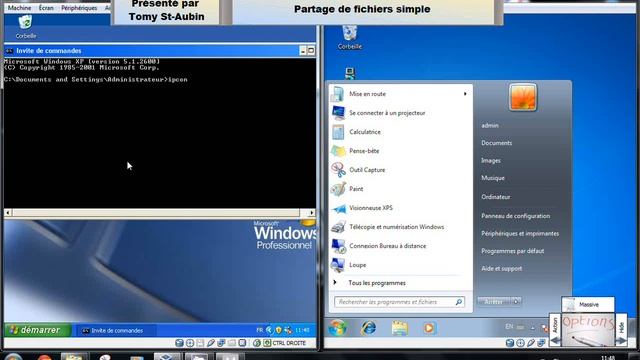Click XP VM hard disk status icon

pos(179,343)
